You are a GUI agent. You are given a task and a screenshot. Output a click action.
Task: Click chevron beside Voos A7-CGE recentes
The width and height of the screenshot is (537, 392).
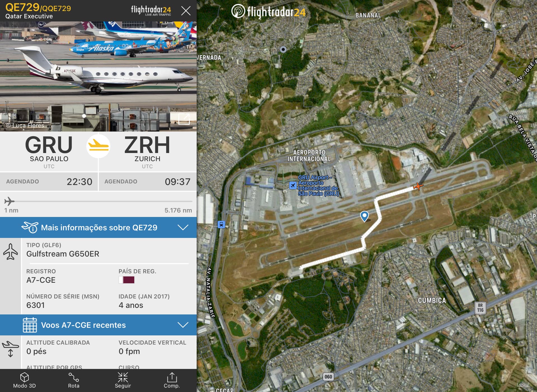point(183,325)
